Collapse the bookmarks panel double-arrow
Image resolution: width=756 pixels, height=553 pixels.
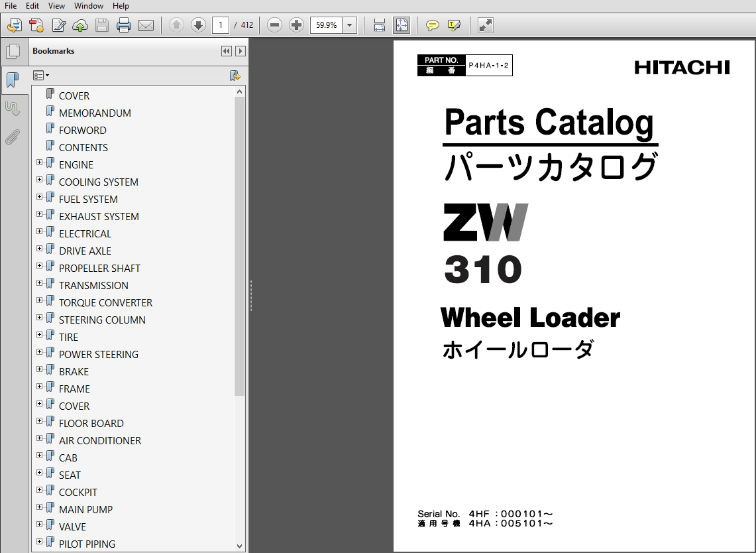226,51
